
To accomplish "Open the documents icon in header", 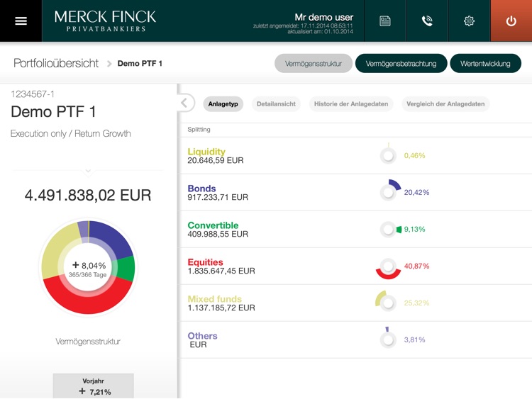I will pyautogui.click(x=384, y=21).
